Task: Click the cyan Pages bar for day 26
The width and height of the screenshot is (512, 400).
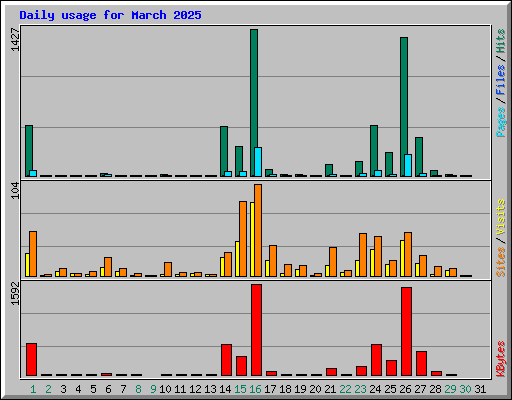Action: click(x=408, y=165)
